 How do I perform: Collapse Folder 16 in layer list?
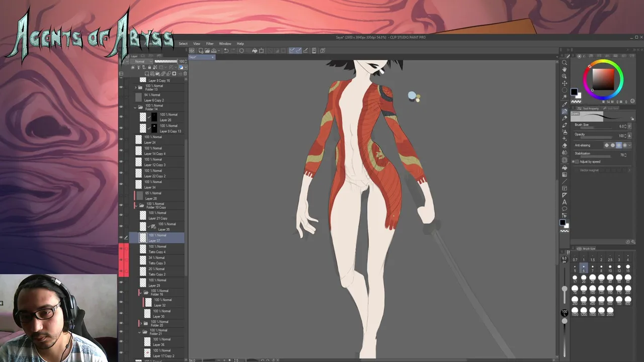pyautogui.click(x=140, y=292)
